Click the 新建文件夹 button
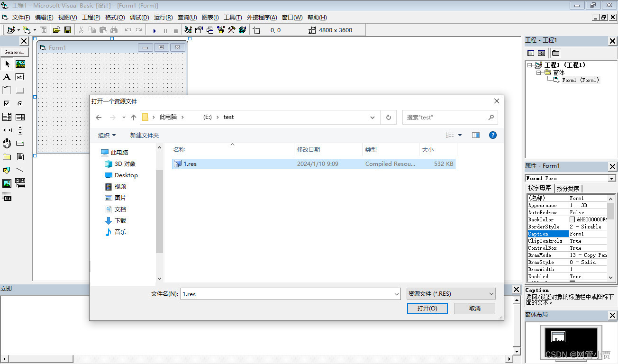Image resolution: width=618 pixels, height=364 pixels. pos(145,135)
